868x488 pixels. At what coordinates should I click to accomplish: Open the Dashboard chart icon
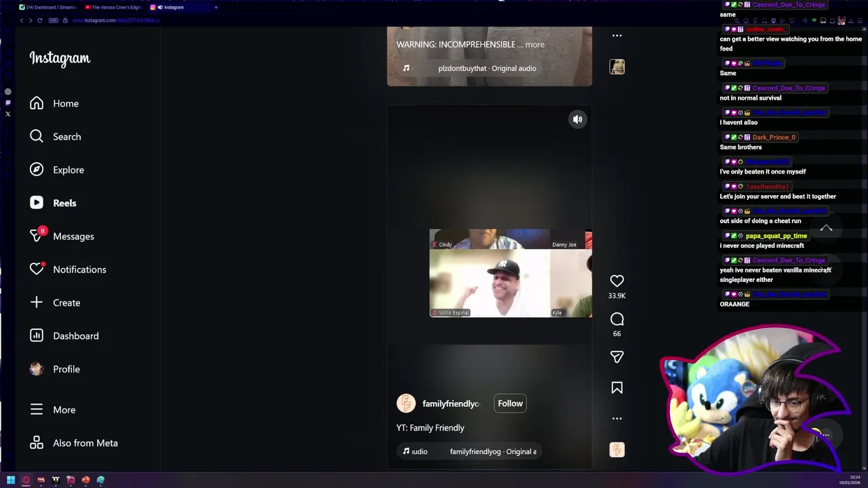click(x=37, y=336)
